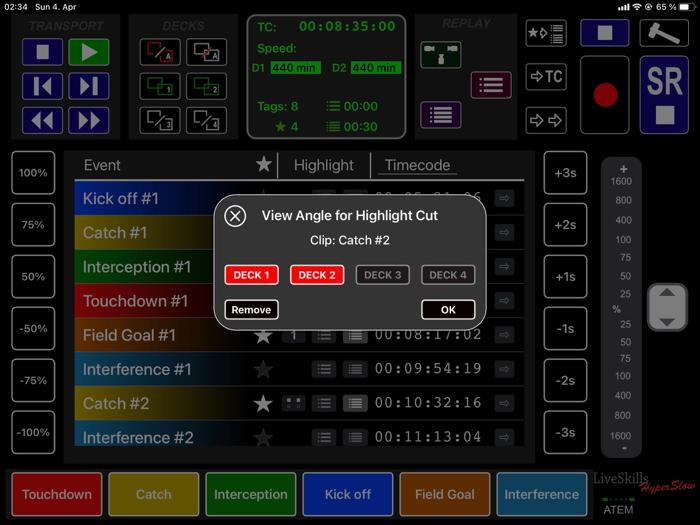Toggle DECK 1 angle in dialog
This screenshot has height=525, width=700.
[251, 275]
